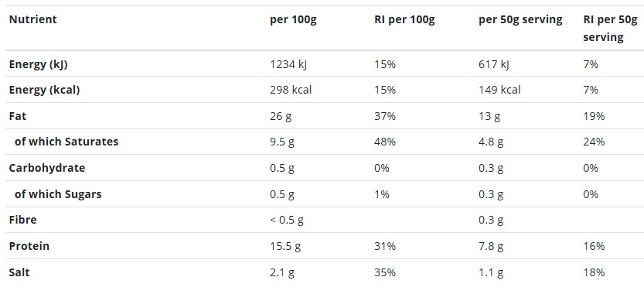Select the Fat row label
This screenshot has height=301, width=644.
(x=18, y=116)
